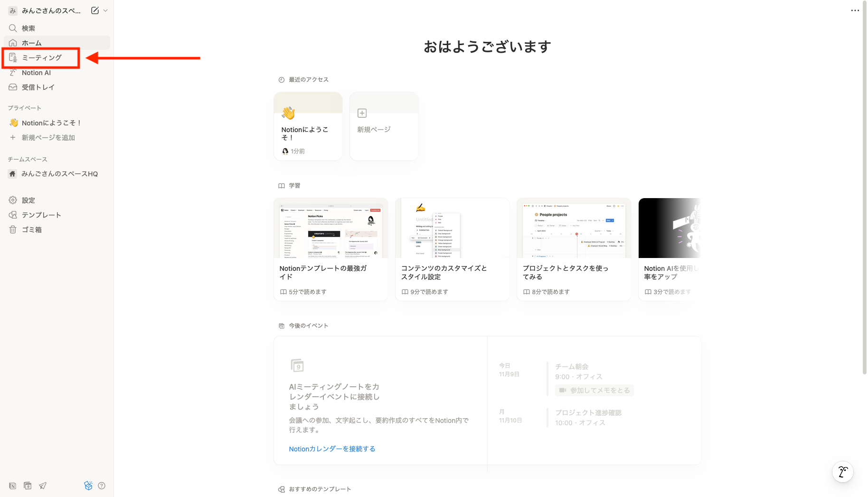Click the paper plane send icon at bottom left

(43, 485)
